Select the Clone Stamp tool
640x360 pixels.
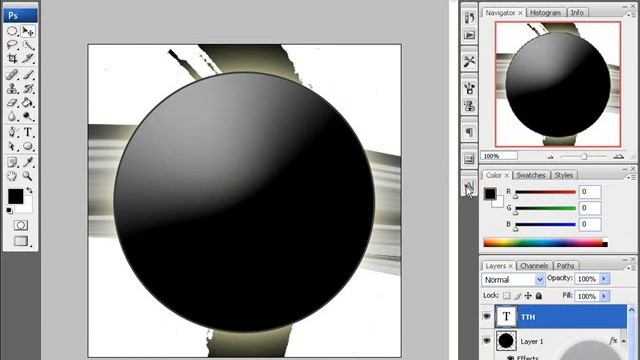(12, 89)
